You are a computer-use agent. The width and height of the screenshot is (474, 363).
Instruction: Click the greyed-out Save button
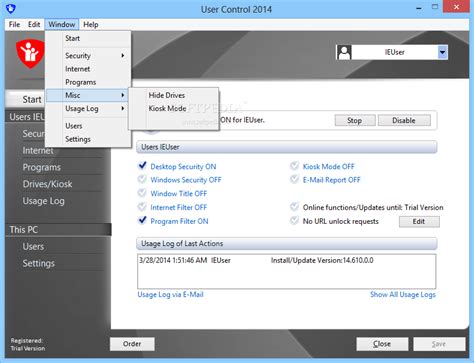click(x=439, y=344)
